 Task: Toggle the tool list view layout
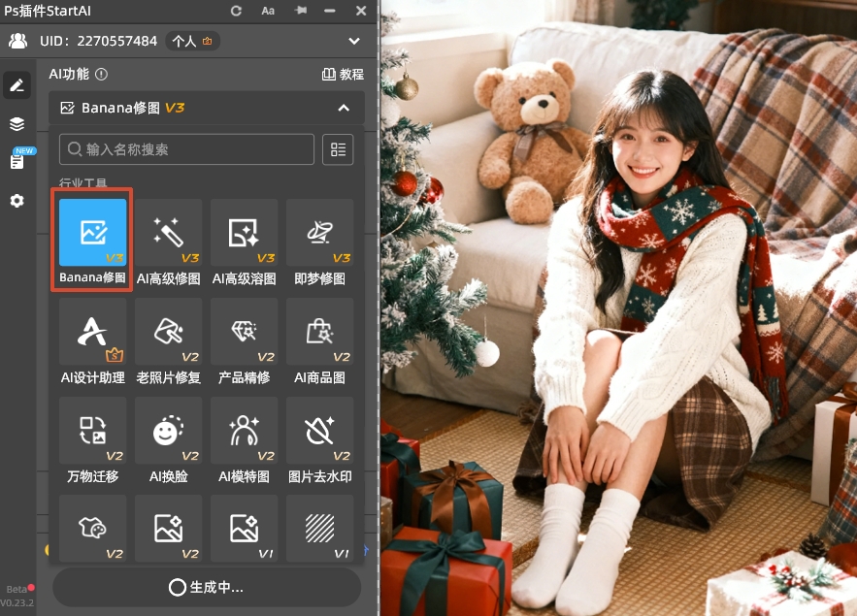click(338, 149)
